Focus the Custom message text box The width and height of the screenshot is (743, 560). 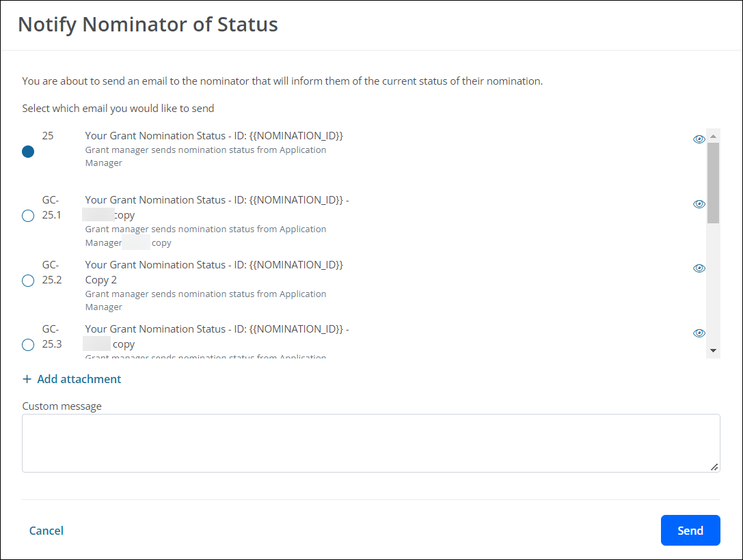[371, 443]
